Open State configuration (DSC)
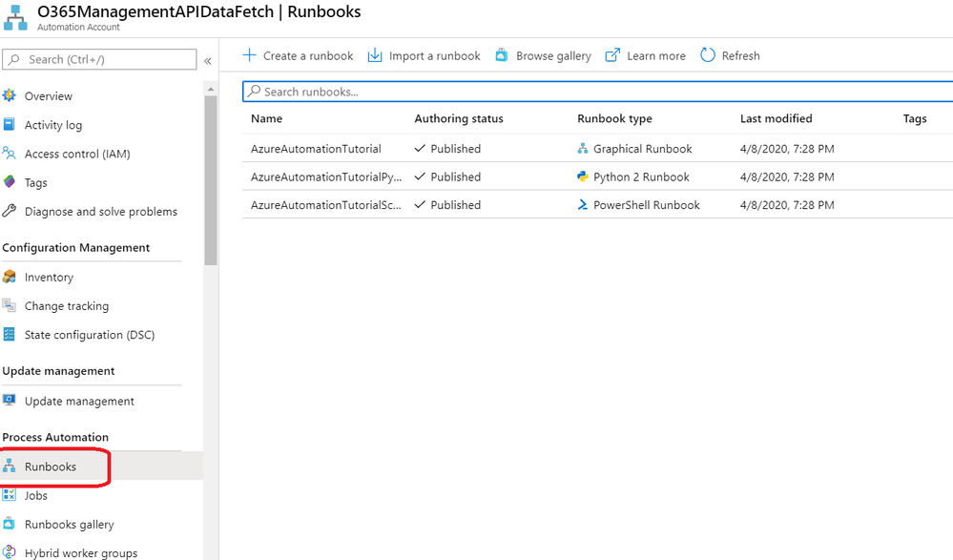 (x=90, y=335)
